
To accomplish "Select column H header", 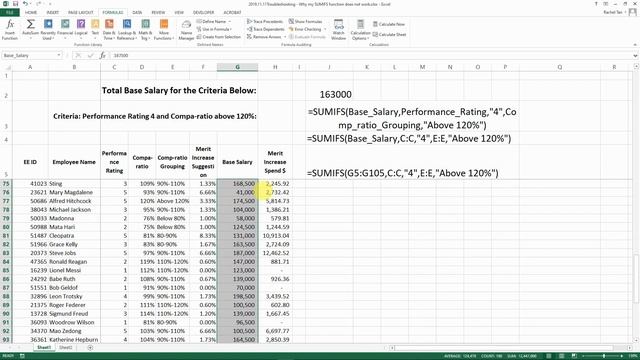I will [x=275, y=67].
